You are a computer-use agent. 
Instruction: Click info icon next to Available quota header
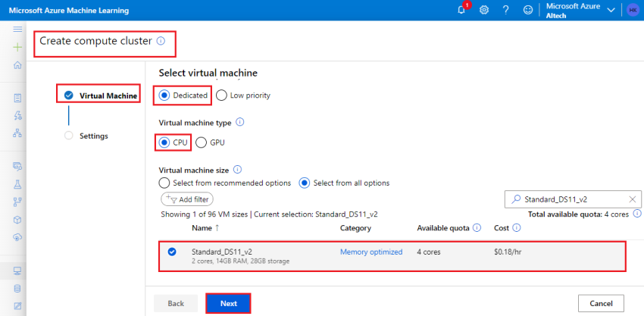click(x=477, y=227)
